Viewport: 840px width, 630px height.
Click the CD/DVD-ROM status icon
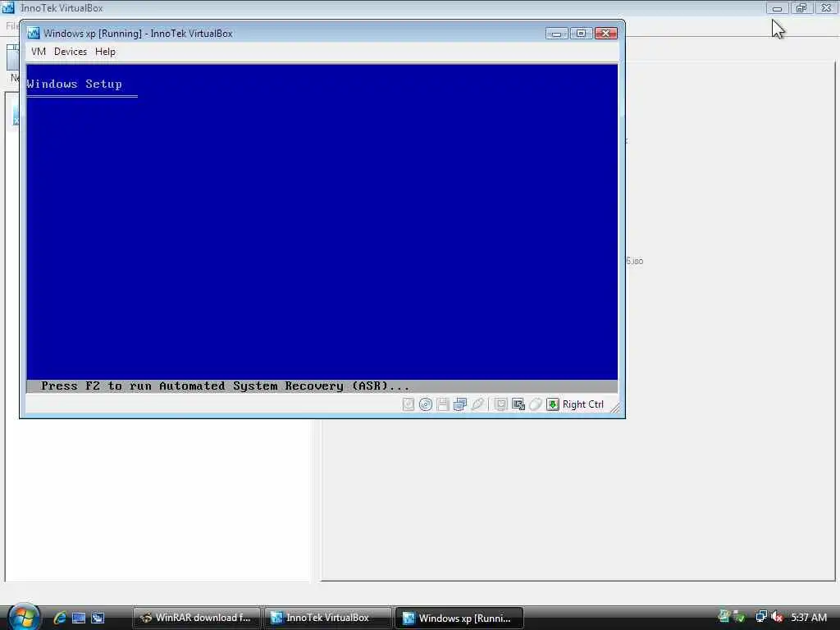coord(426,404)
